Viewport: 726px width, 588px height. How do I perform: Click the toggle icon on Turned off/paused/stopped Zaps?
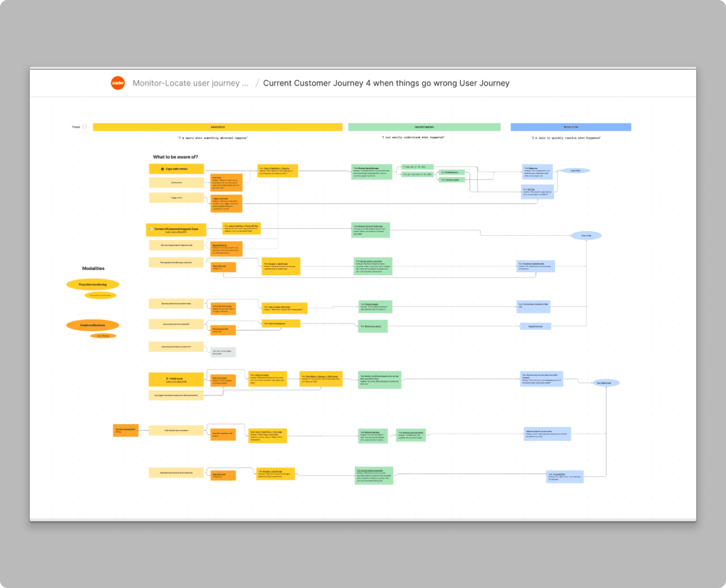151,229
